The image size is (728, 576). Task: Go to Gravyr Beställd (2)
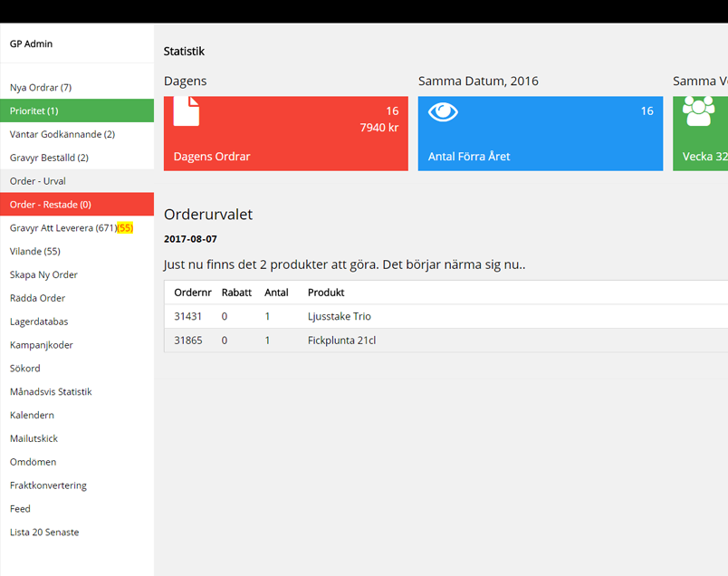point(49,158)
